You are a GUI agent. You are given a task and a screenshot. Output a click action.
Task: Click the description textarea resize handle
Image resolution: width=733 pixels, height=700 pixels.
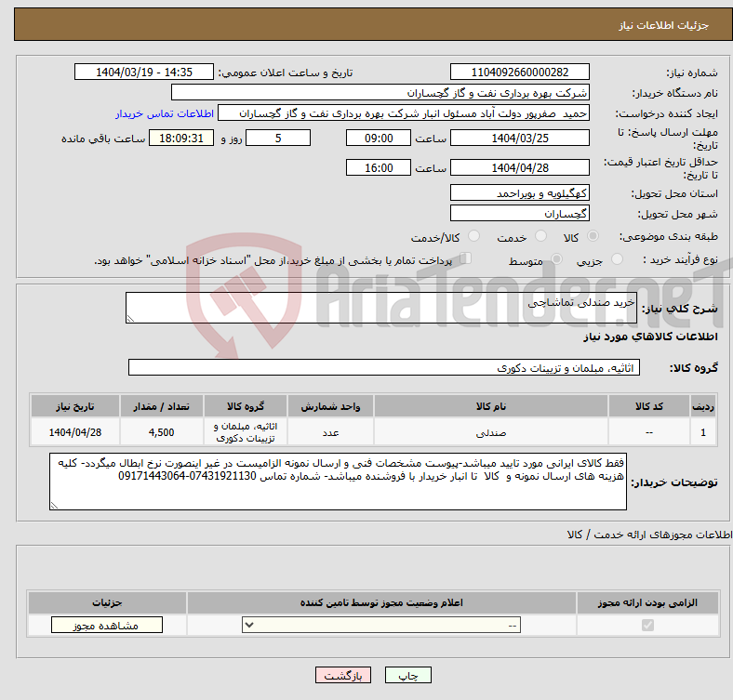point(130,318)
